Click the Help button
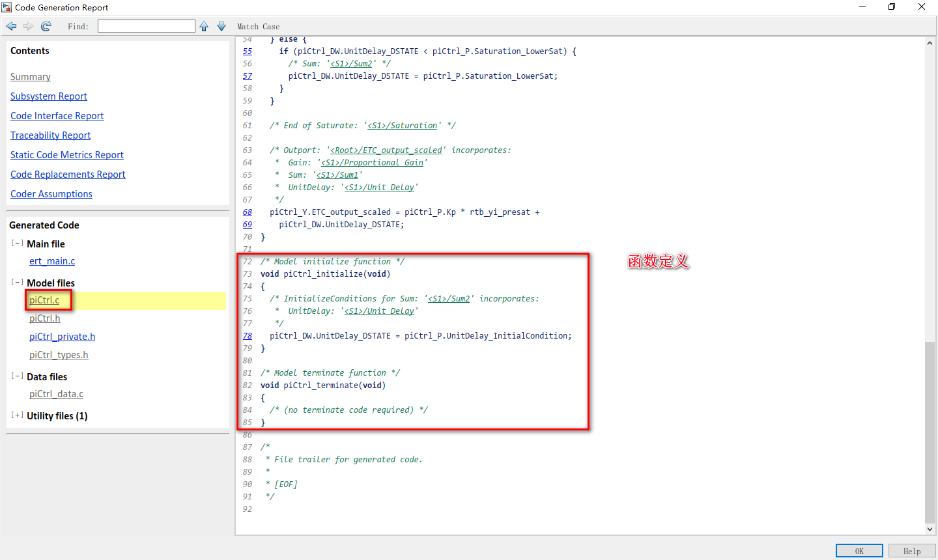The width and height of the screenshot is (938, 560). click(x=911, y=550)
